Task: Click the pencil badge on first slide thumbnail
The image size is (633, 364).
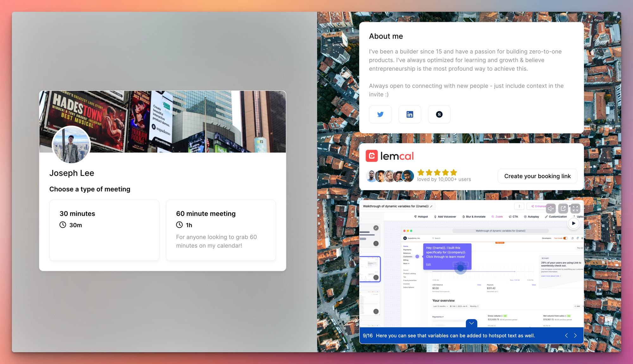Action: click(x=376, y=228)
